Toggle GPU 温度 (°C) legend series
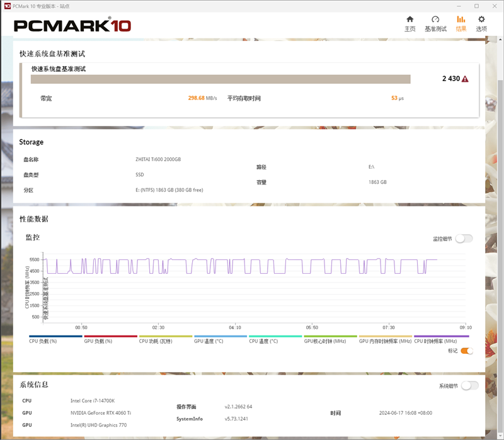Image resolution: width=504 pixels, height=440 pixels. coord(220,339)
